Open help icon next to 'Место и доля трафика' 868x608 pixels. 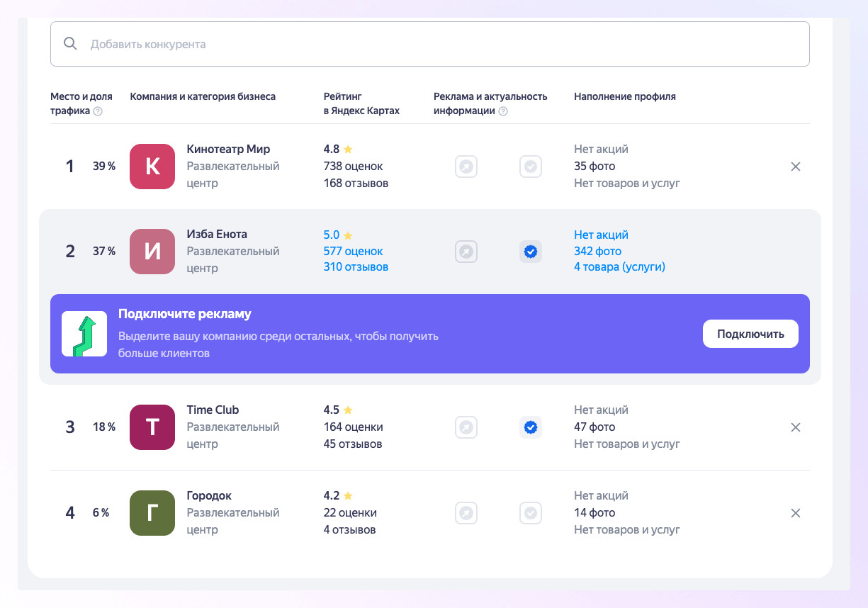(x=98, y=111)
